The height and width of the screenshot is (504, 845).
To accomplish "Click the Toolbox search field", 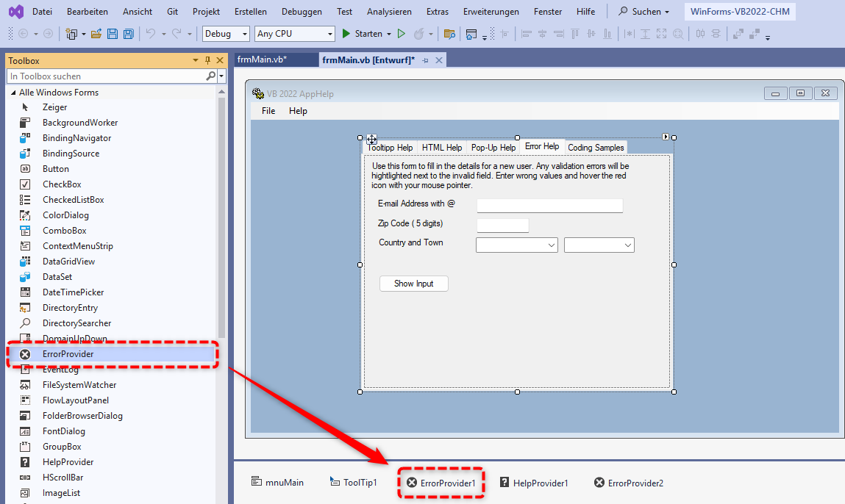I will click(x=107, y=76).
